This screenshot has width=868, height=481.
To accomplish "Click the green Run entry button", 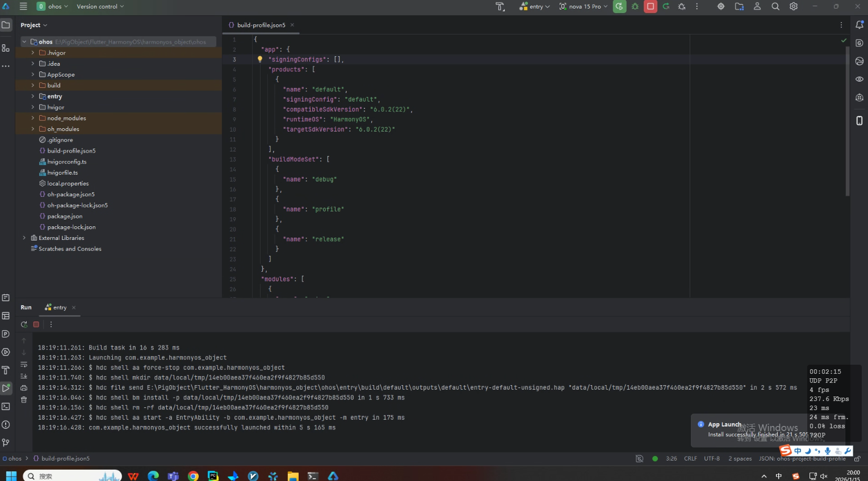I will [619, 6].
